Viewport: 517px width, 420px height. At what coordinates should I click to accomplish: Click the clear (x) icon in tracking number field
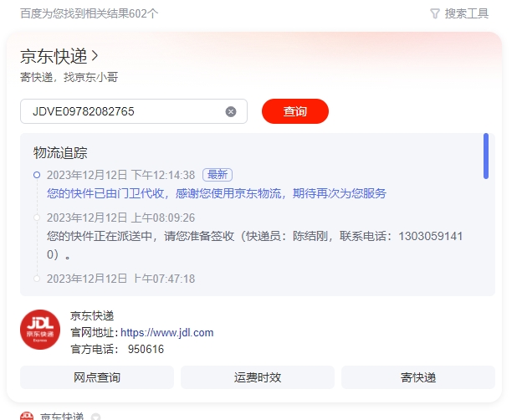tap(231, 112)
